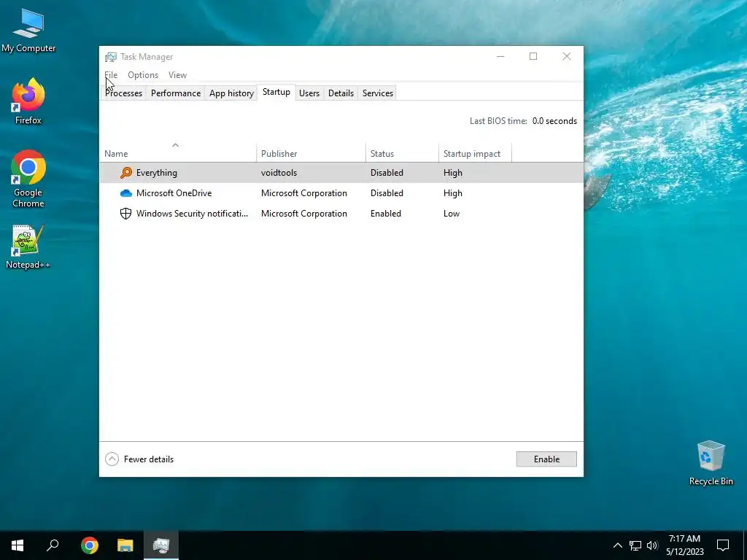Close the Task Manager window
747x560 pixels.
566,56
